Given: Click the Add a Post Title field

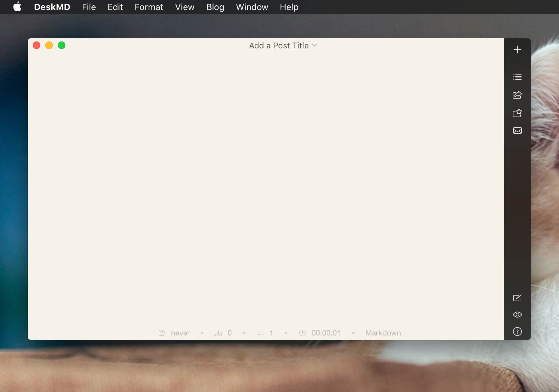Looking at the screenshot, I should [279, 46].
